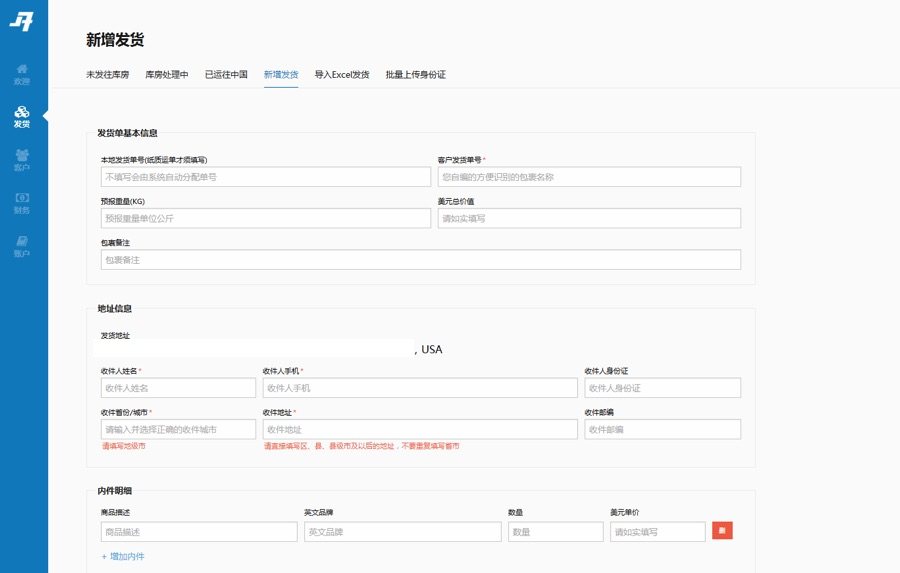Click the red delete item row button
The width and height of the screenshot is (900, 573).
click(722, 531)
